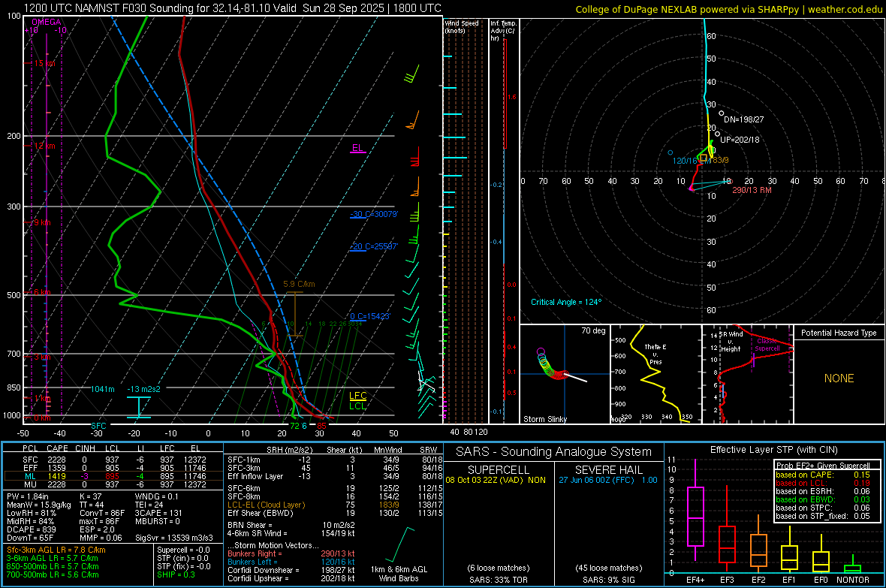This screenshot has height=588, width=886.
Task: Click the '290/13 RM' storm motion label
Action: (752, 190)
